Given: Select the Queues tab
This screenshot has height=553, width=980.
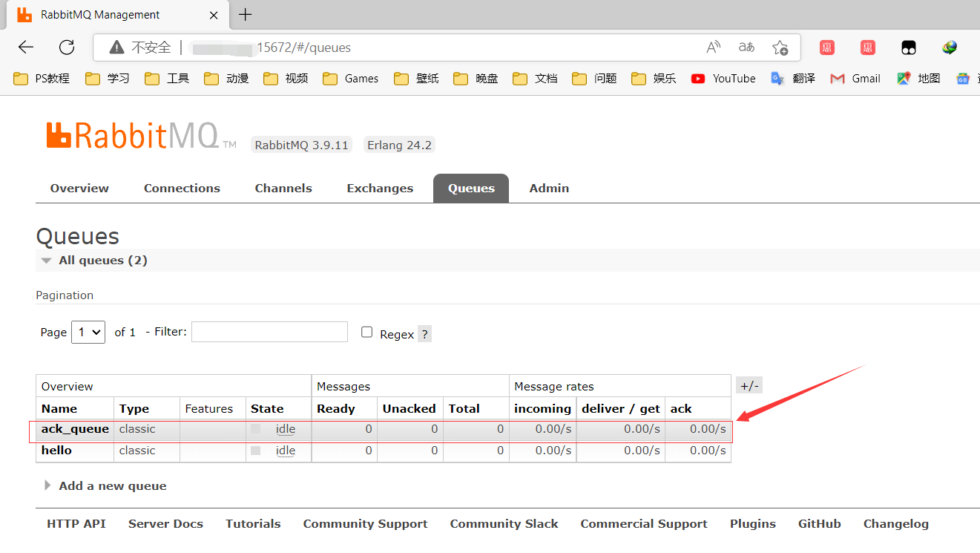Looking at the screenshot, I should (x=471, y=189).
